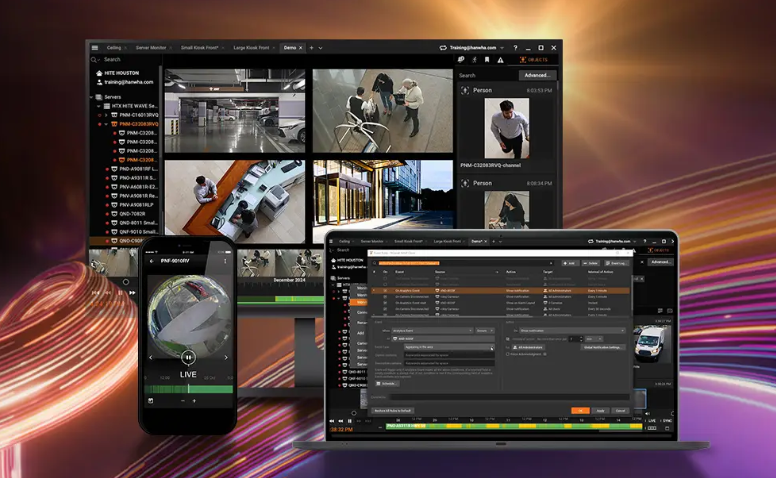The image size is (776, 478).
Task: Go to the next camera on the phone
Action: tap(226, 357)
